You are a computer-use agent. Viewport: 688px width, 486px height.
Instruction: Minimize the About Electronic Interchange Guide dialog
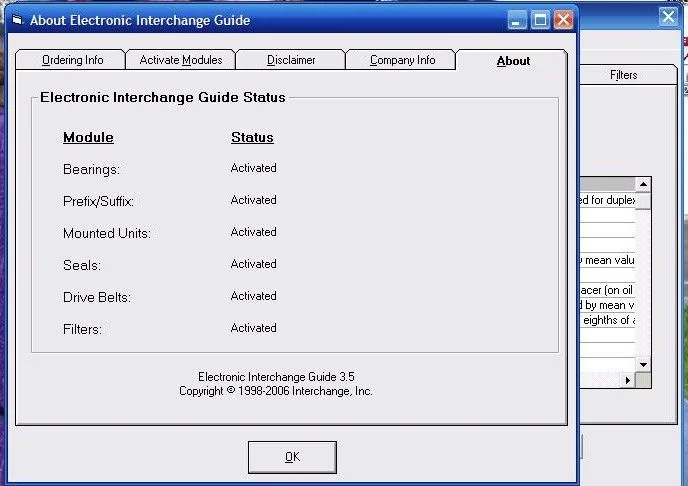click(517, 20)
